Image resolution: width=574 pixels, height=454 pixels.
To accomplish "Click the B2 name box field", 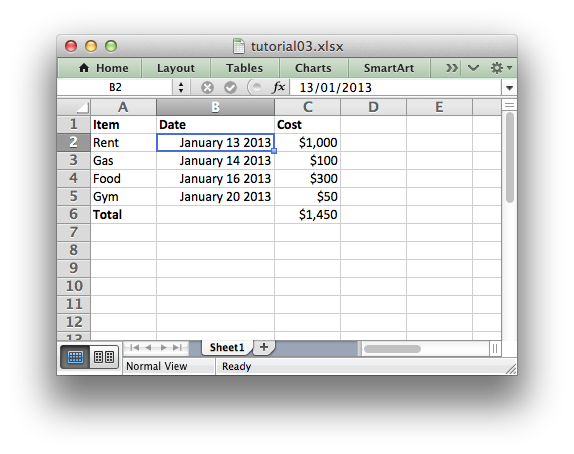I will click(x=115, y=88).
